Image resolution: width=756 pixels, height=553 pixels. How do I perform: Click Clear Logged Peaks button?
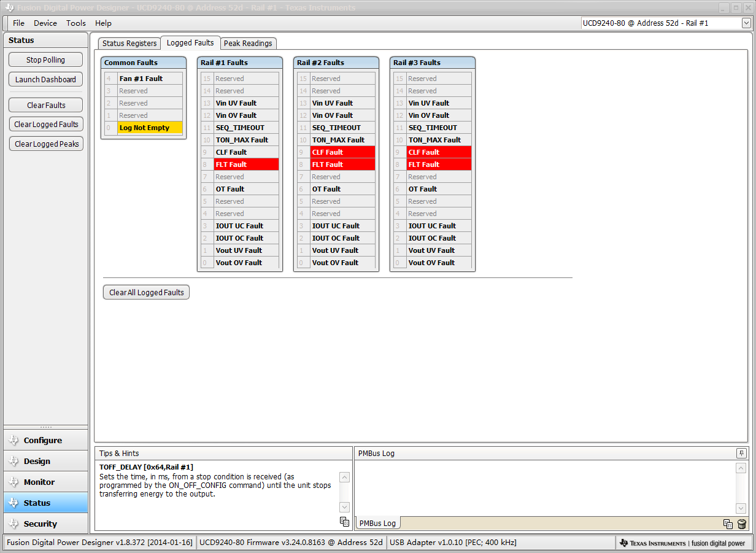tap(46, 144)
